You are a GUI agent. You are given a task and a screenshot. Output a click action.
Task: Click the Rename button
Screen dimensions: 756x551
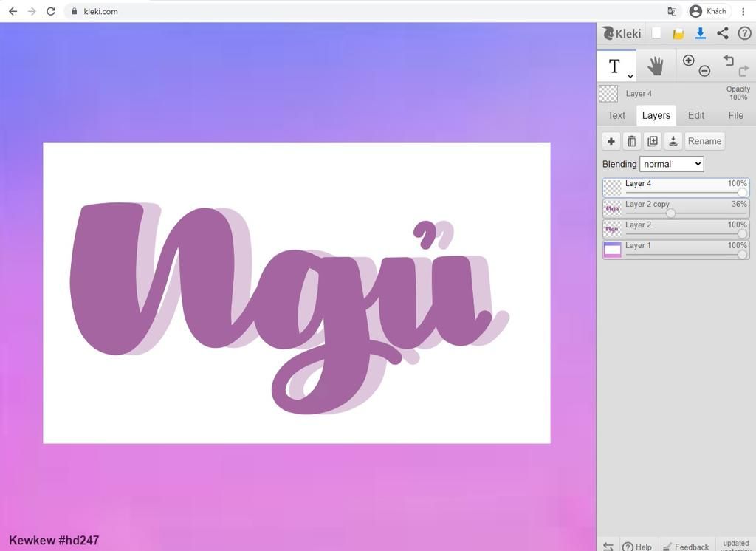(704, 141)
